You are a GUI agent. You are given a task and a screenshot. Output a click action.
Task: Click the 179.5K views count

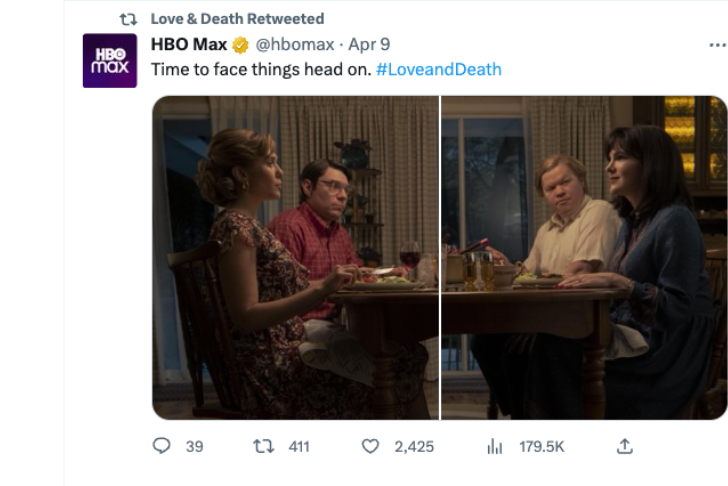pyautogui.click(x=542, y=447)
